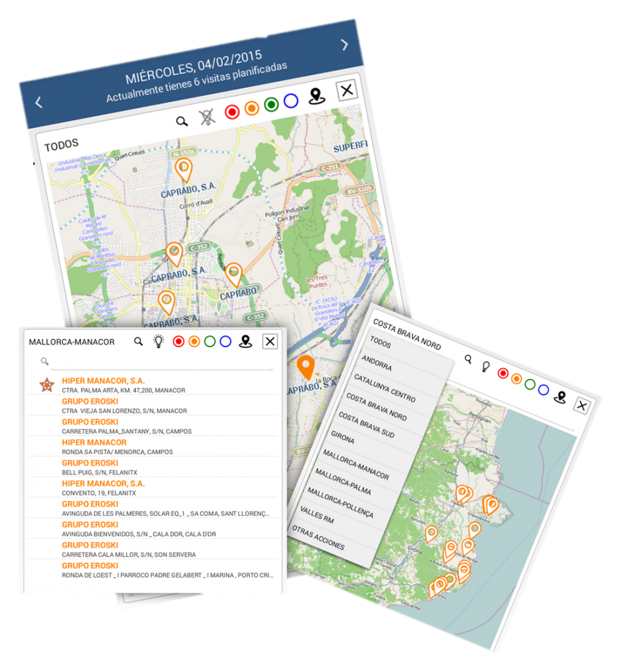621x672 pixels.
Task: Open GRUPO EROSKI at Carretera Cala Millor
Action: [90, 545]
